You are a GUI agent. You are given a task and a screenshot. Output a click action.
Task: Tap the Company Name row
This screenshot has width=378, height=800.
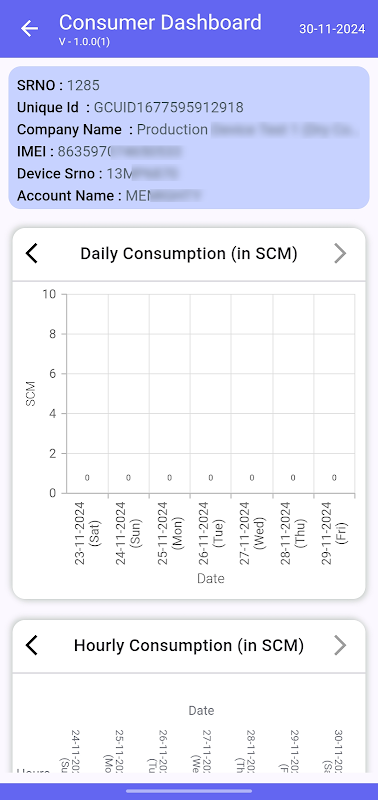click(x=188, y=130)
